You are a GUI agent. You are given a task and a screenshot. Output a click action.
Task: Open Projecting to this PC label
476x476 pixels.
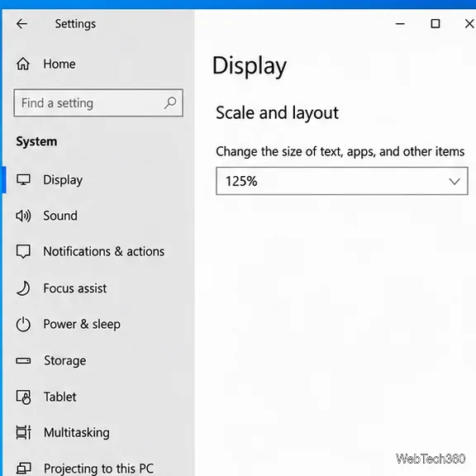click(98, 469)
